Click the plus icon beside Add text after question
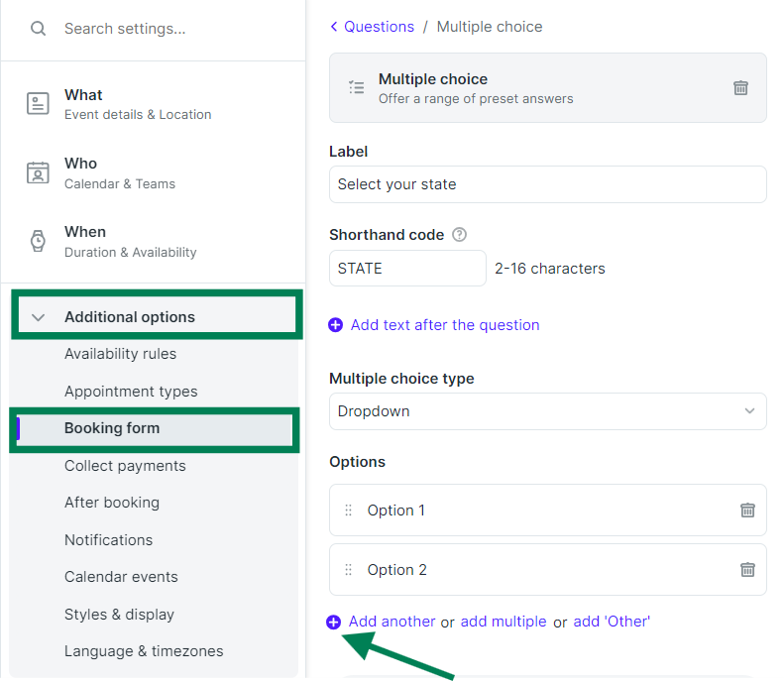 [x=335, y=325]
